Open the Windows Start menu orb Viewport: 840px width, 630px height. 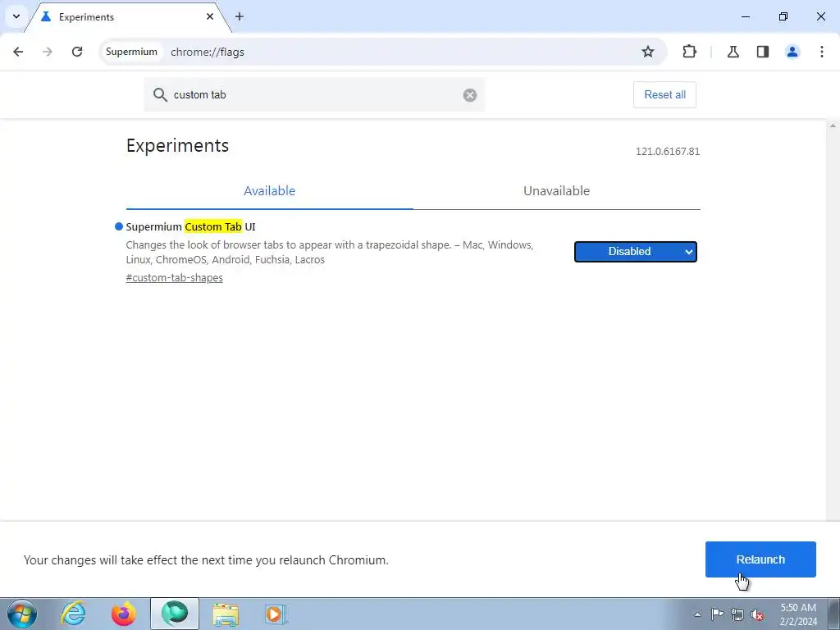pyautogui.click(x=22, y=614)
